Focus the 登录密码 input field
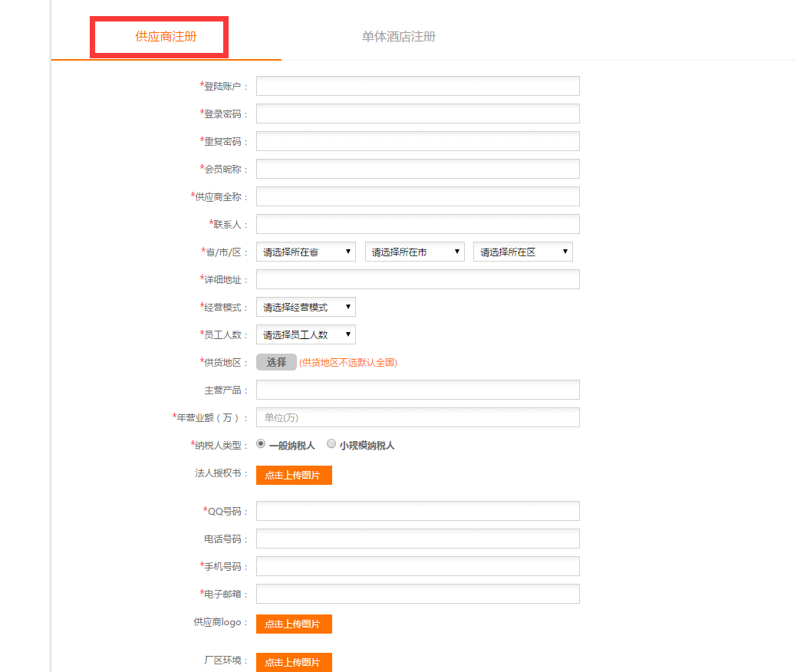The image size is (797, 672). pyautogui.click(x=417, y=114)
